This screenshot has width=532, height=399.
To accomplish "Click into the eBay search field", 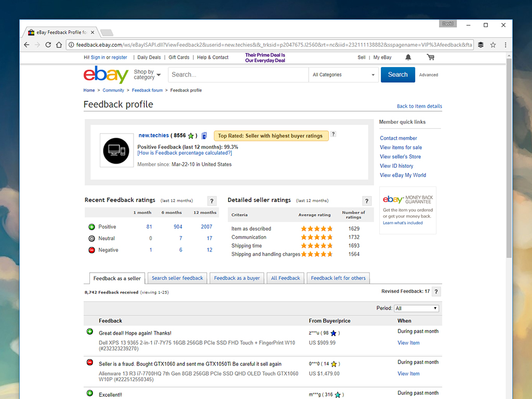I will [x=238, y=75].
